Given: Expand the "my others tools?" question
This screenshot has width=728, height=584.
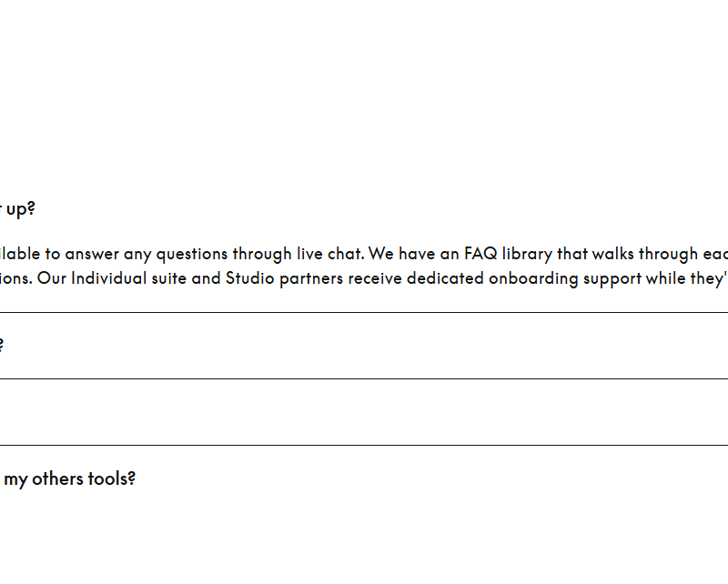Looking at the screenshot, I should [69, 478].
